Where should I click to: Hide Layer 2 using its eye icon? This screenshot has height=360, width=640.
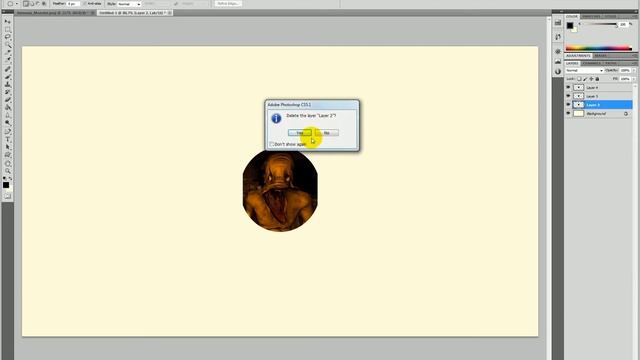(x=568, y=104)
